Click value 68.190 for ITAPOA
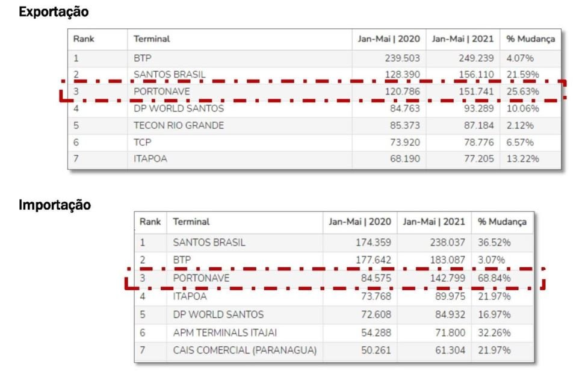588x380 pixels. [x=404, y=158]
